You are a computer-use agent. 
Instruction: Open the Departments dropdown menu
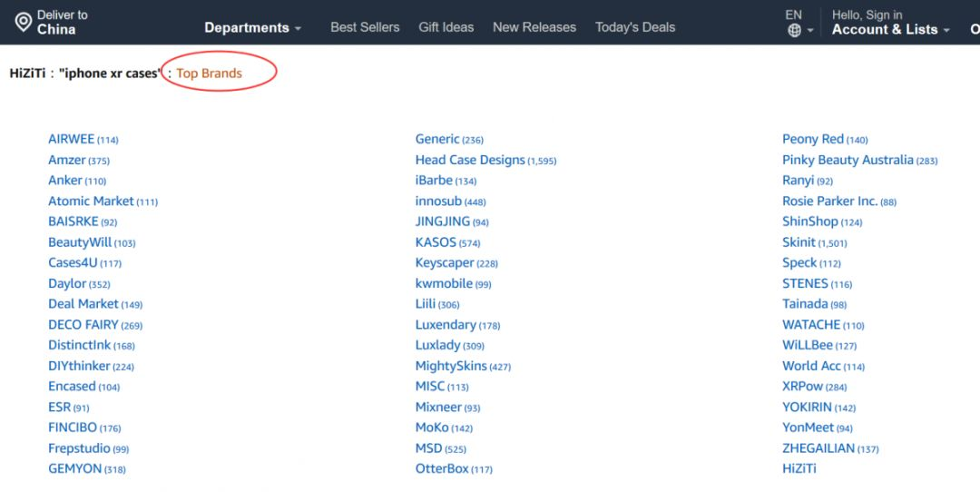[x=252, y=27]
